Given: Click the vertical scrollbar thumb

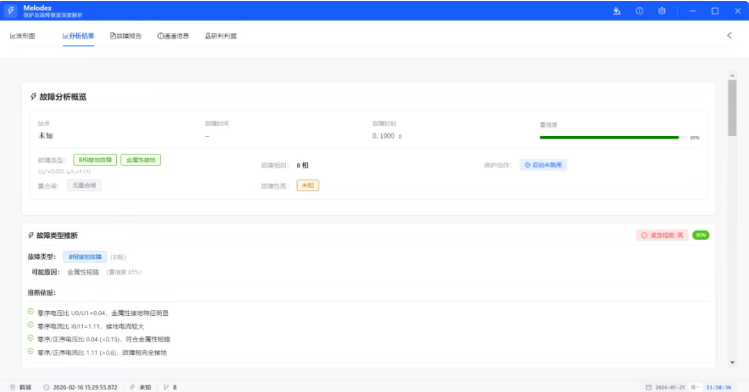Looking at the screenshot, I should tap(732, 108).
